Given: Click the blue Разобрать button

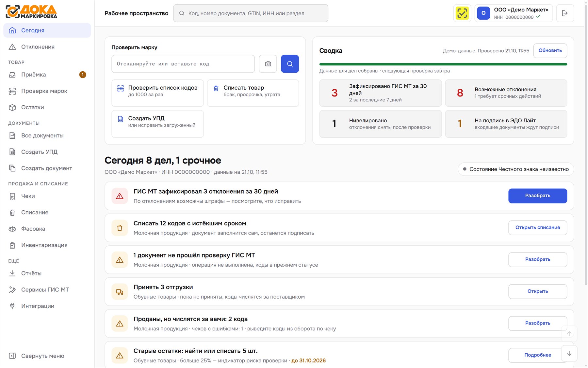Looking at the screenshot, I should coord(538,196).
